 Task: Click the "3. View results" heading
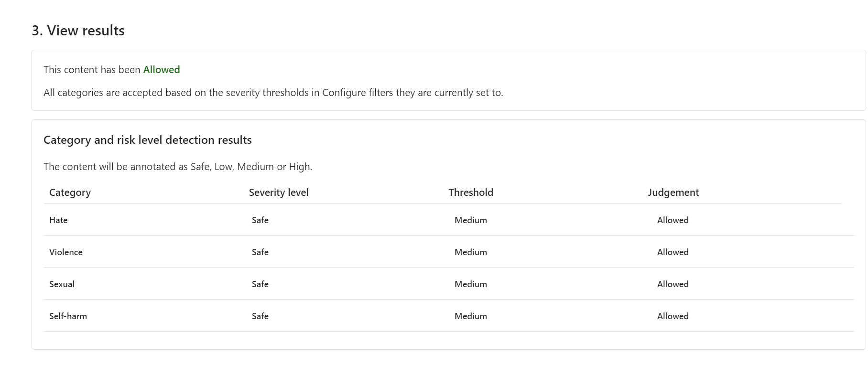click(78, 31)
